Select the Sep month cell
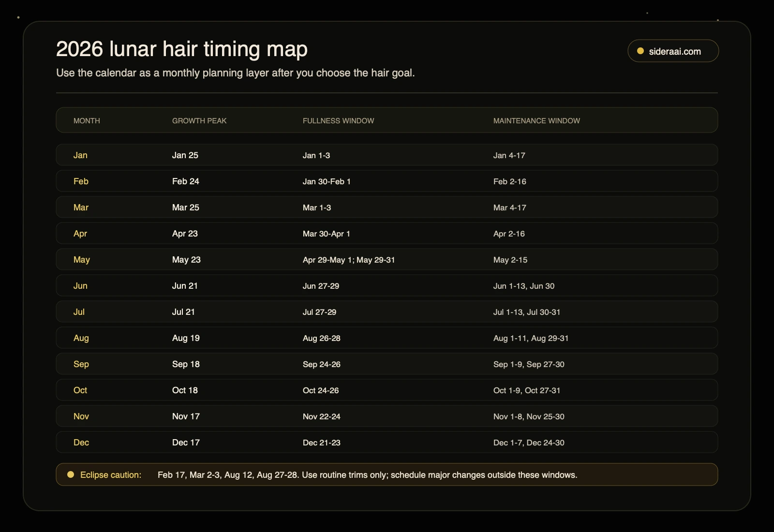774x532 pixels. click(81, 364)
